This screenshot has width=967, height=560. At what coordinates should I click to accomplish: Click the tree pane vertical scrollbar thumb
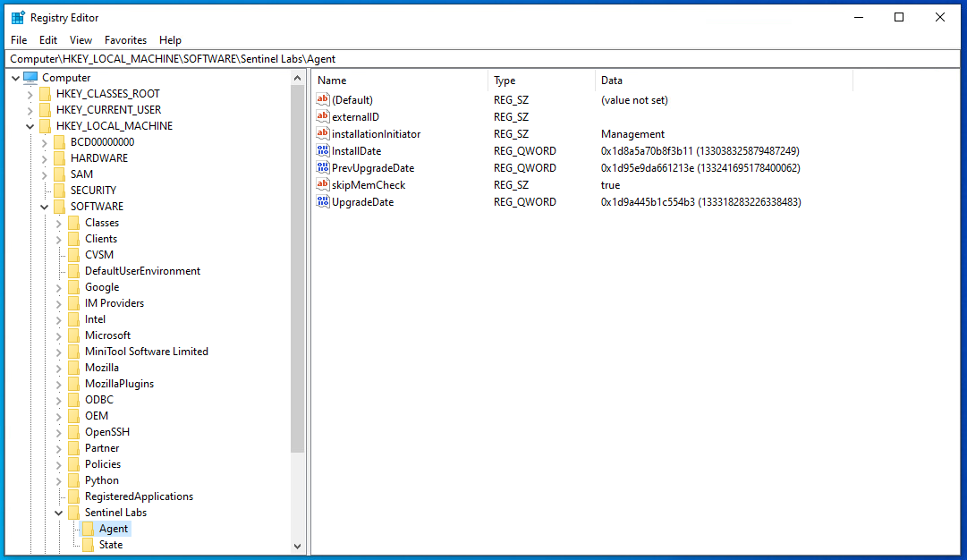pyautogui.click(x=298, y=269)
